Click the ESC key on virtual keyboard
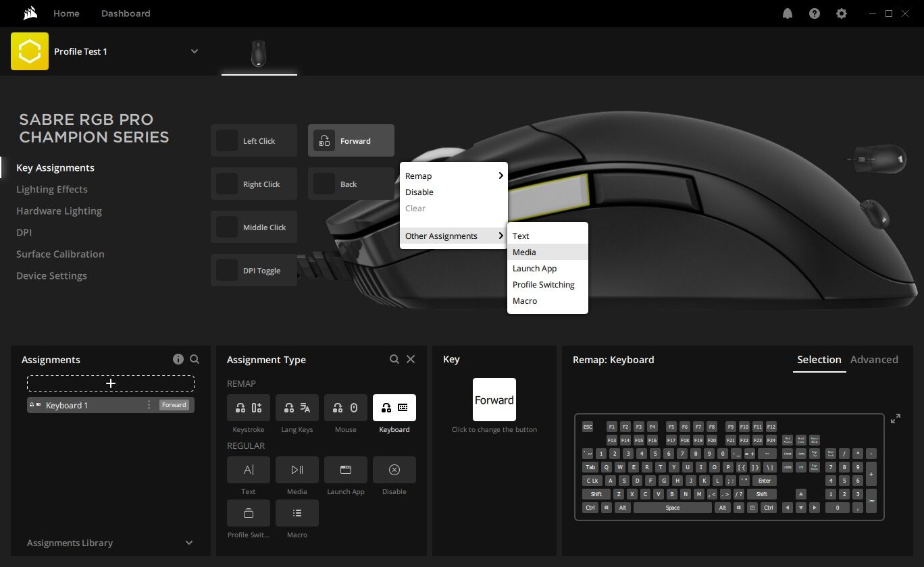This screenshot has height=567, width=924. [x=588, y=427]
